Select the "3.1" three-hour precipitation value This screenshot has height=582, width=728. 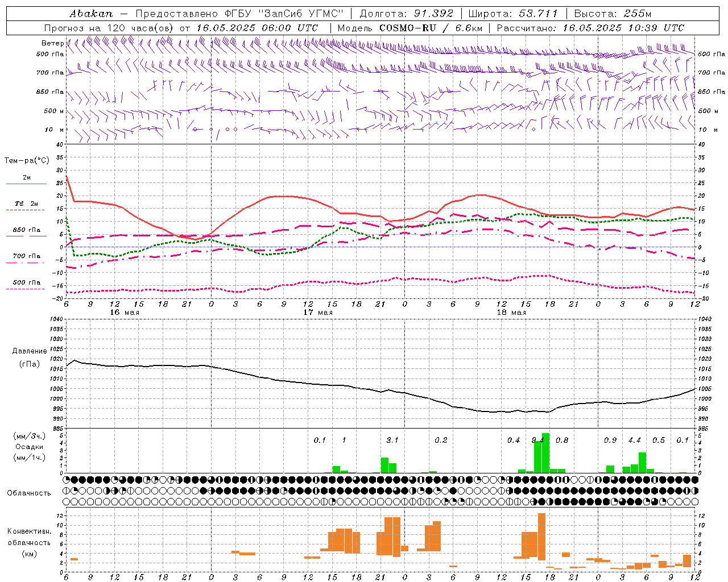(x=392, y=440)
